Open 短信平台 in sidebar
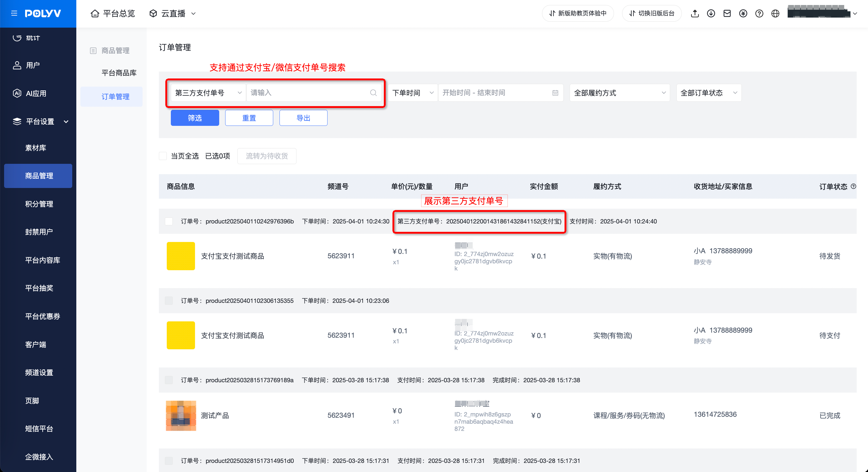The width and height of the screenshot is (868, 472). click(39, 429)
